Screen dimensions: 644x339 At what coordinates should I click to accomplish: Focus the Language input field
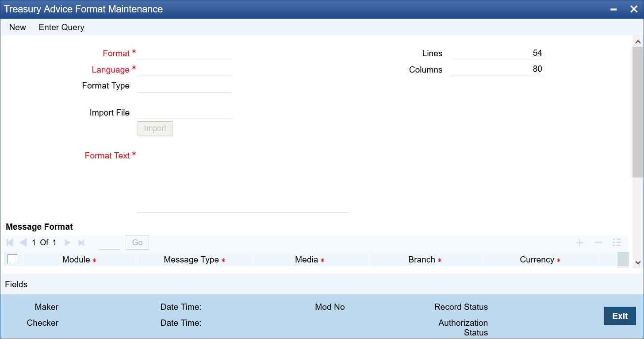click(184, 69)
